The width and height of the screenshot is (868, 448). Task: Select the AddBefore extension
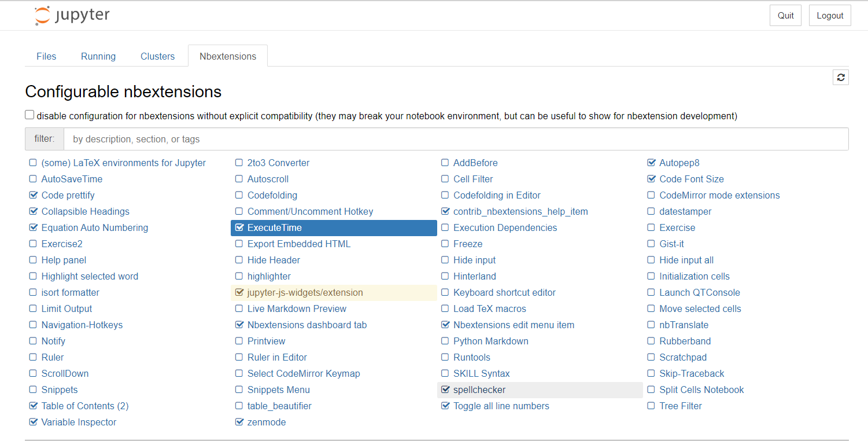point(475,163)
